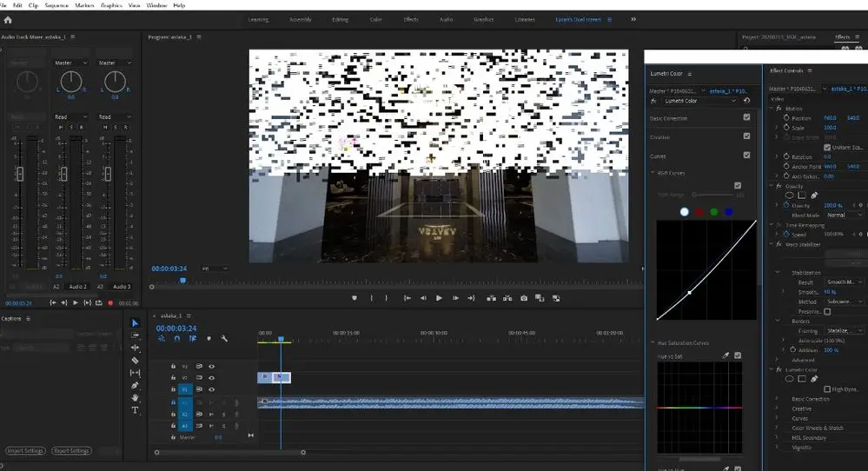Viewport: 868px width, 471px height.
Task: Toggle timeline snapping magnet icon
Action: pos(176,339)
